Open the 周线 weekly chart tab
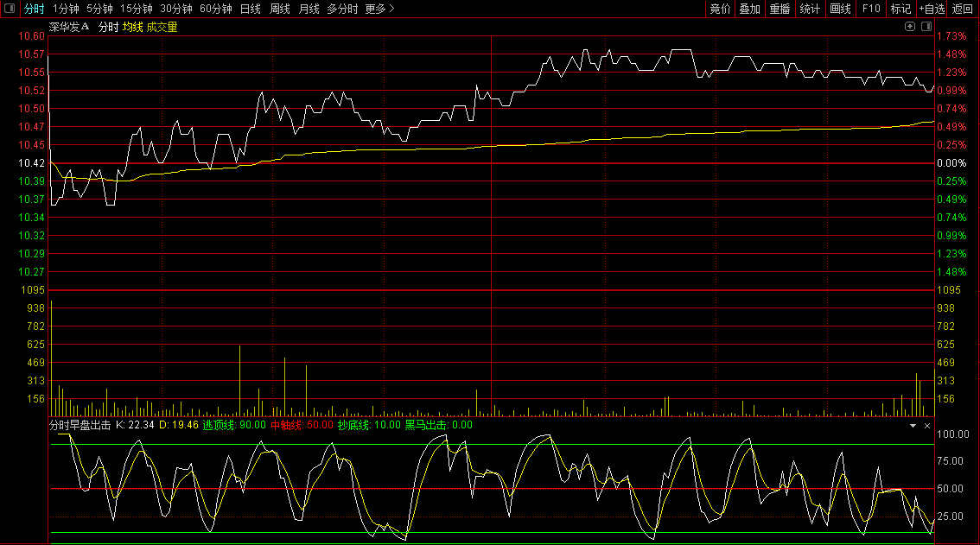 279,9
